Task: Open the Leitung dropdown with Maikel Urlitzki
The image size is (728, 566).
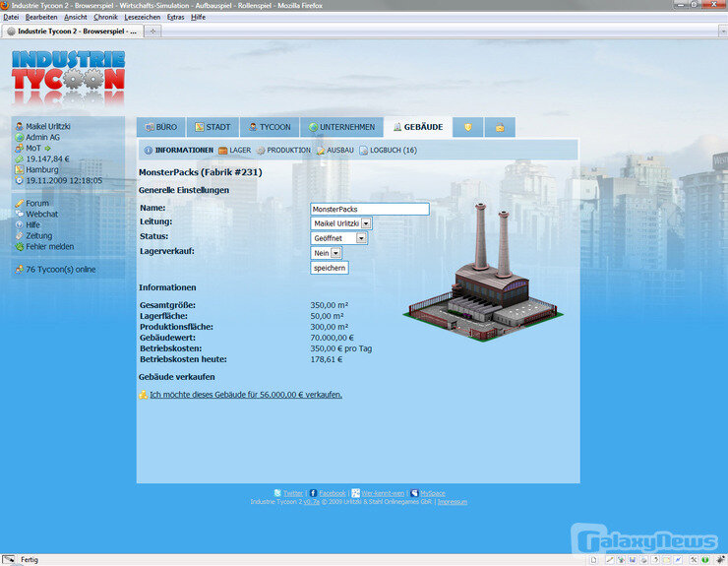Action: [x=340, y=223]
